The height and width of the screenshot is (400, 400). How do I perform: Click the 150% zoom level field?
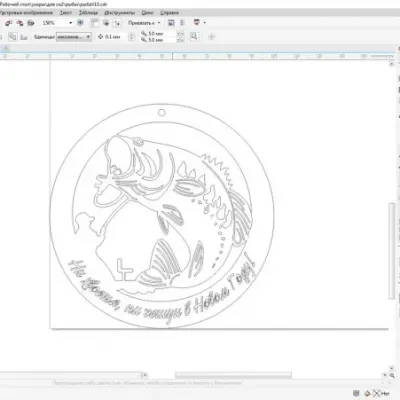coord(54,23)
